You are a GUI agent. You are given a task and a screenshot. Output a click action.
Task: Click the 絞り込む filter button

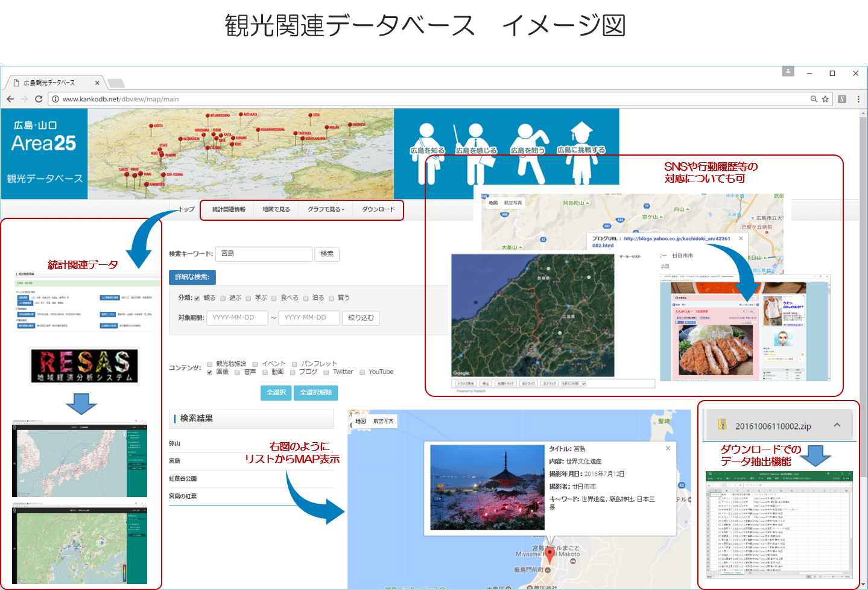[361, 318]
